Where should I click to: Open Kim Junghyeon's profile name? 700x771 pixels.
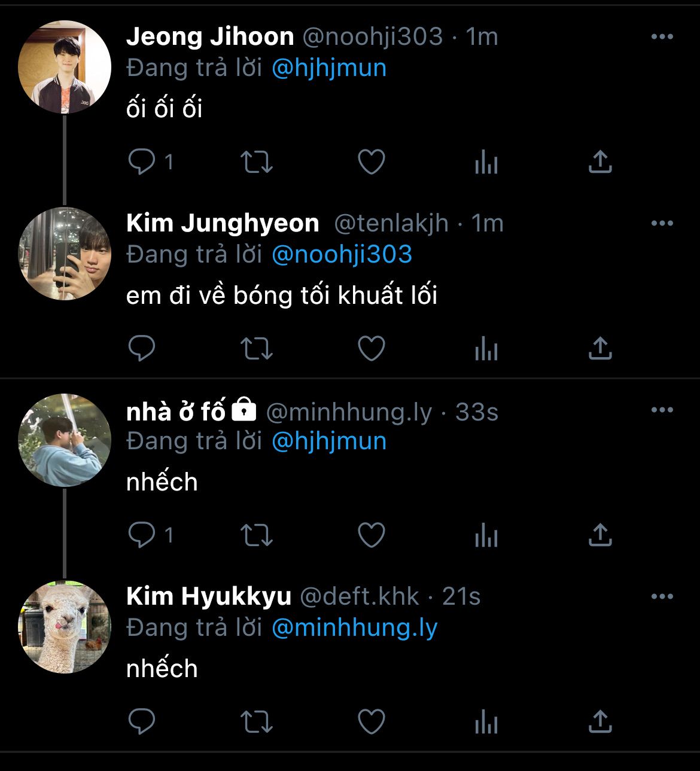point(223,224)
